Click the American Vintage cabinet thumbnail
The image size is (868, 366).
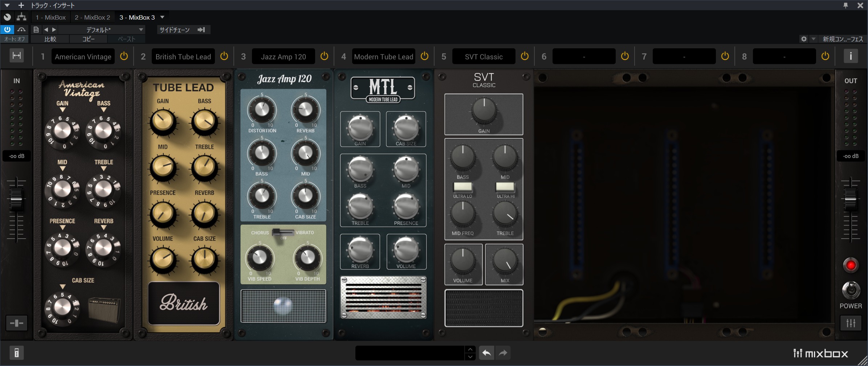(x=104, y=309)
